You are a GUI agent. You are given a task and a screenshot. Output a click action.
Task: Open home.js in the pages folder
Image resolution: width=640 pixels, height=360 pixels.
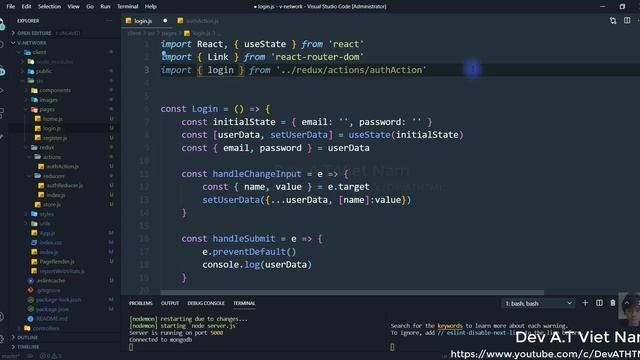tap(53, 119)
